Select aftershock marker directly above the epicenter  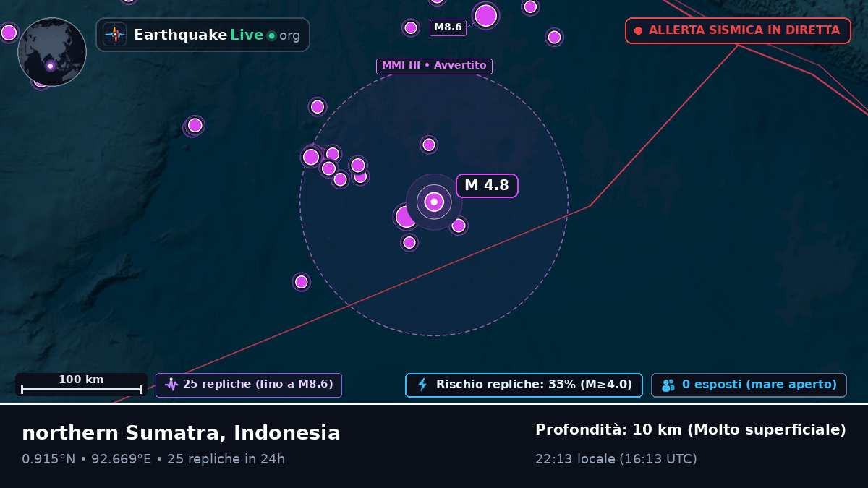point(429,145)
